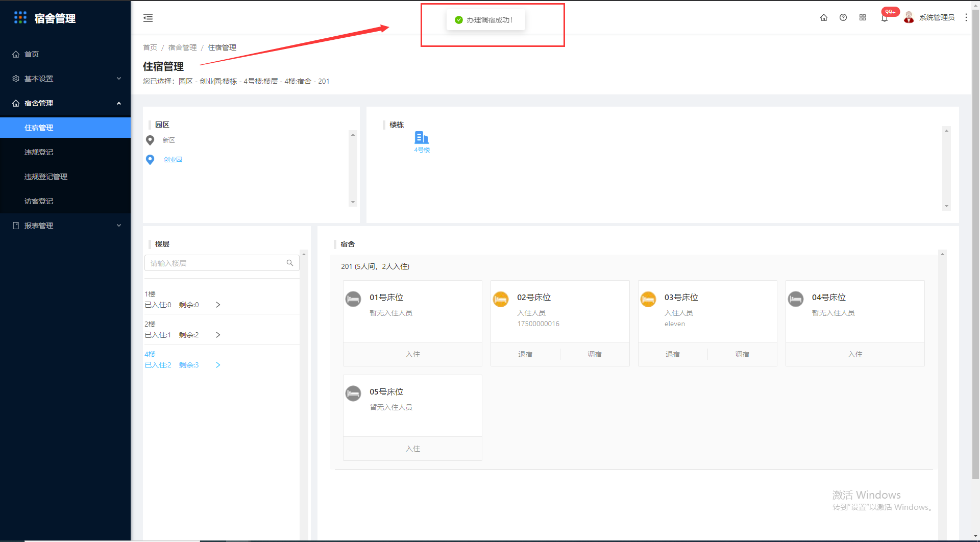Open 1楼 floor row chevron
Viewport: 980px width, 542px height.
tap(218, 305)
